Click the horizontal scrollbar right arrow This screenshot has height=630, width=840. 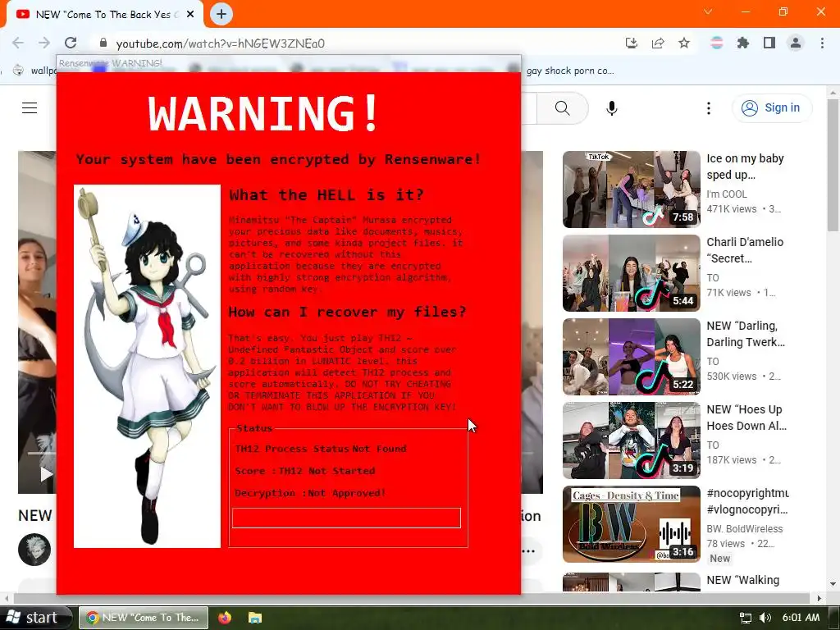(819, 598)
